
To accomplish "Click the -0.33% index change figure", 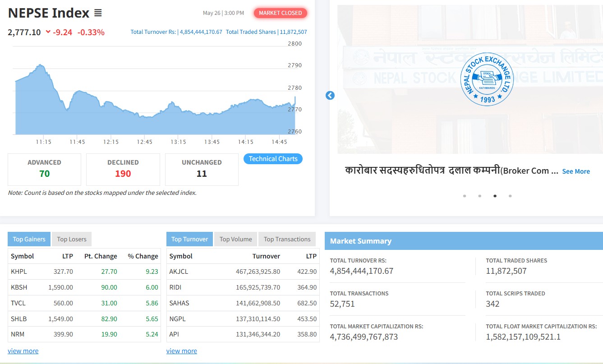I will pyautogui.click(x=91, y=32).
